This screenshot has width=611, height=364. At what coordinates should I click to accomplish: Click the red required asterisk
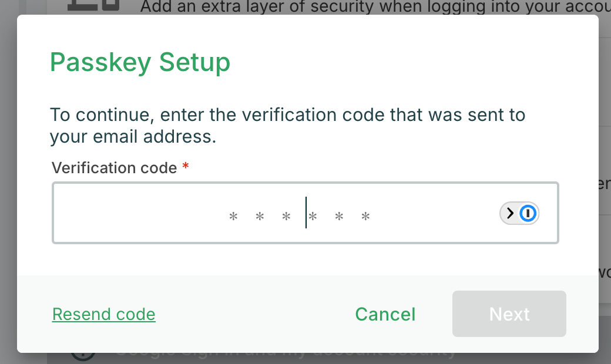(186, 167)
